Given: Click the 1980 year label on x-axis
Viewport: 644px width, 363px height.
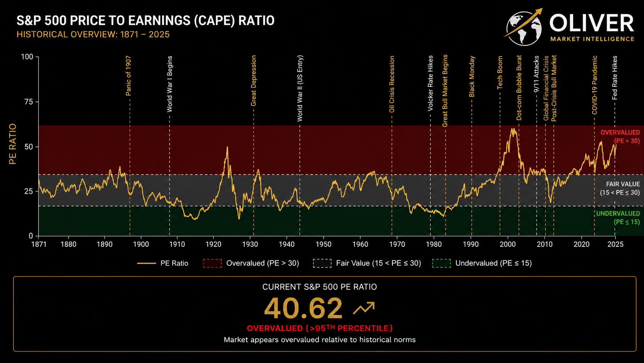Looking at the screenshot, I should (x=434, y=244).
